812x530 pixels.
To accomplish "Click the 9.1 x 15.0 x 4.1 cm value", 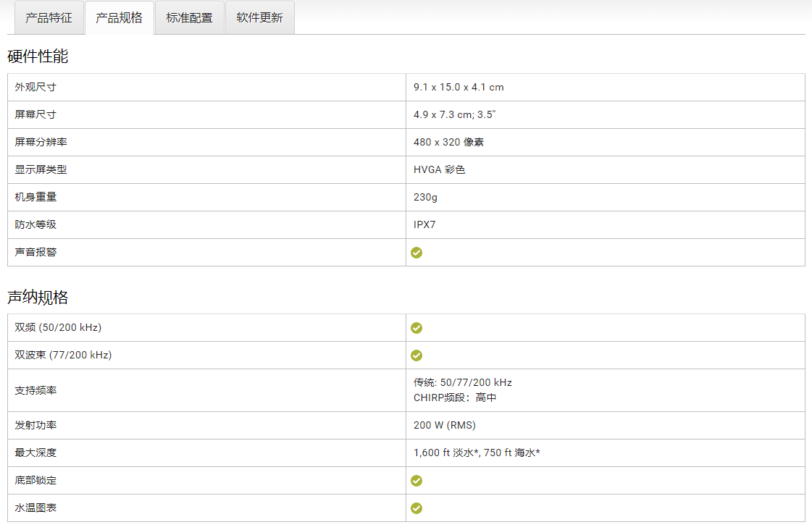I will pos(459,88).
